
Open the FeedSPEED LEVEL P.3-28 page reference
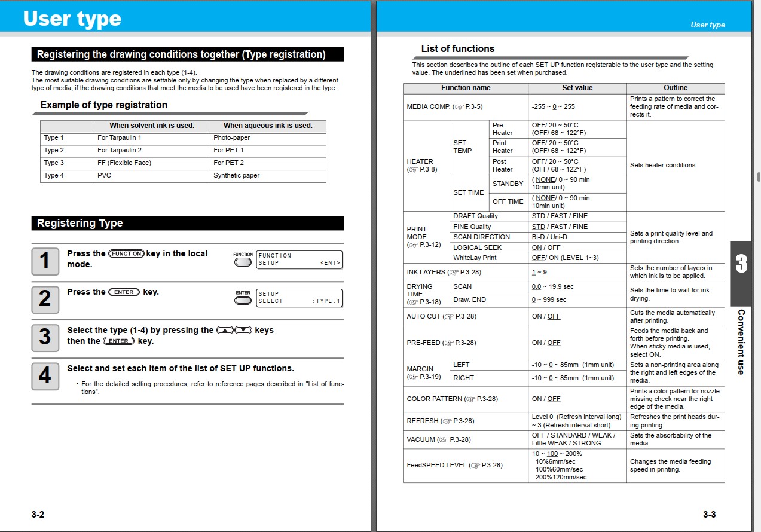coord(486,465)
